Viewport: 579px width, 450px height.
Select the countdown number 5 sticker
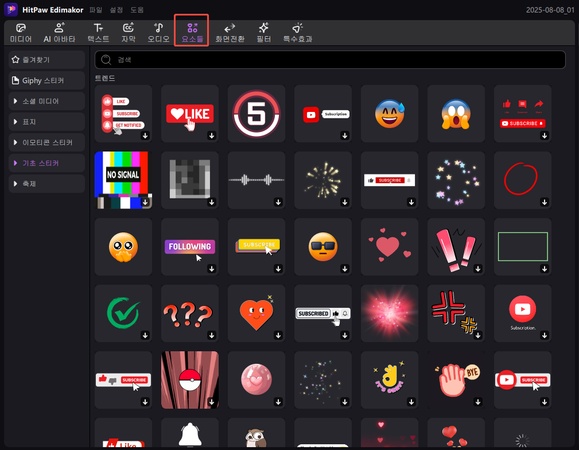[x=256, y=114]
